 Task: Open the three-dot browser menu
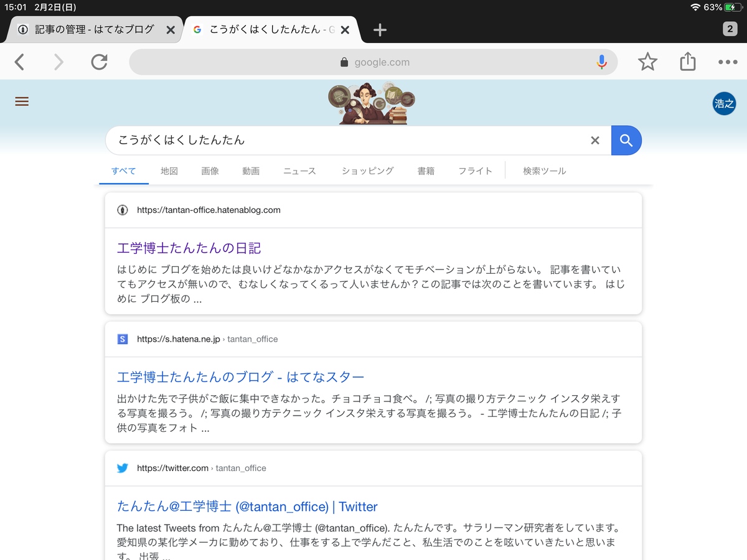pyautogui.click(x=728, y=62)
